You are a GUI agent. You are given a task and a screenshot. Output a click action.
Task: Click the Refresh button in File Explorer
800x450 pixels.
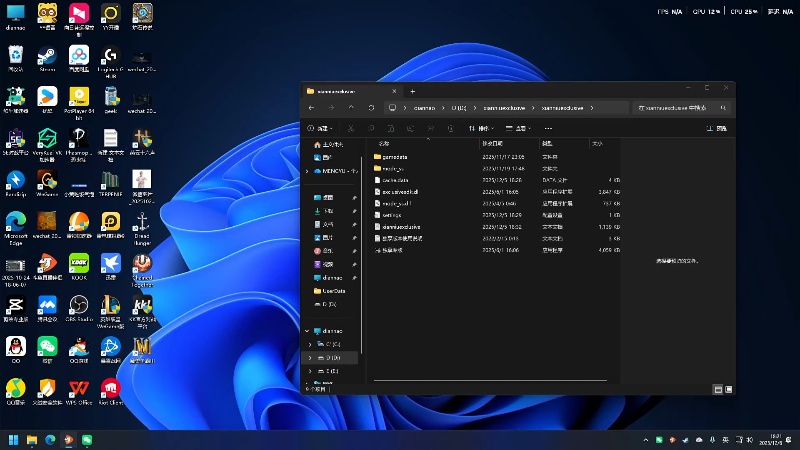[371, 107]
